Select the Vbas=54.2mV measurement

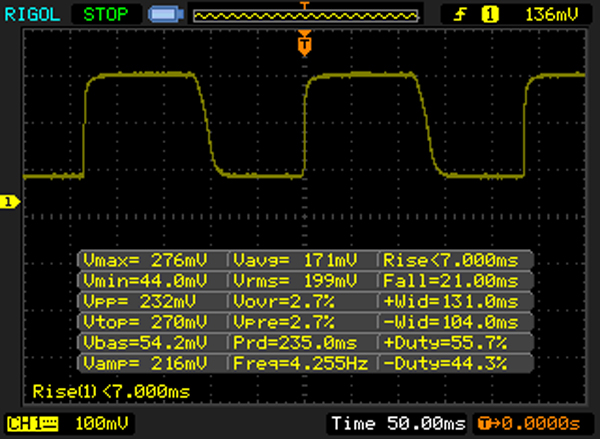tap(145, 342)
